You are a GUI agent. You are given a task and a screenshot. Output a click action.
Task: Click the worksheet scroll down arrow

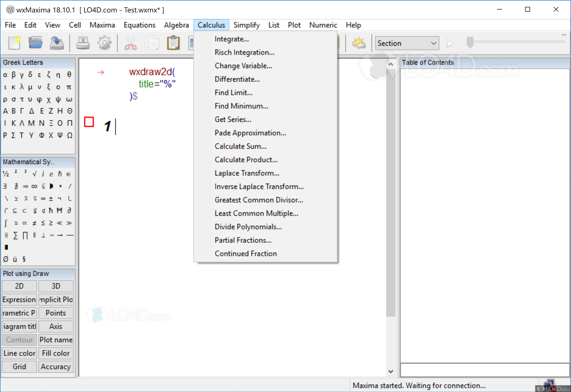[391, 371]
